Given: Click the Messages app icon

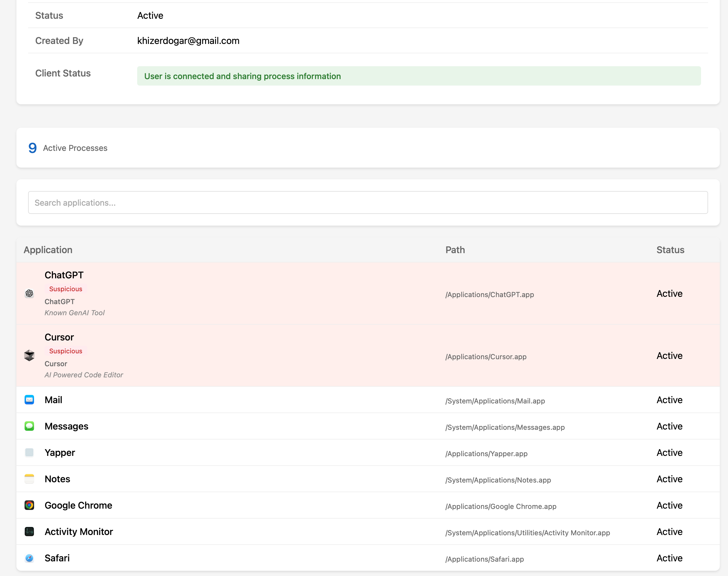Looking at the screenshot, I should (29, 426).
